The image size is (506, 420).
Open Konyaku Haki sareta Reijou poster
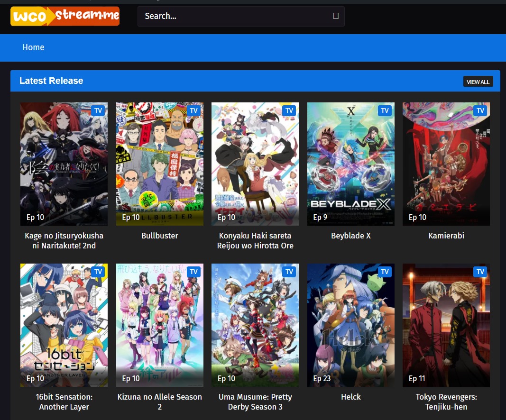255,164
